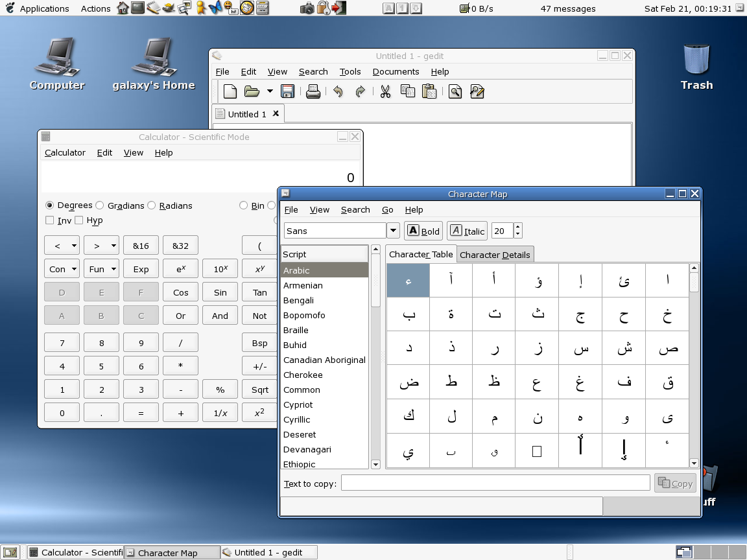
Task: Open the Fun functions dropdown
Action: [x=102, y=269]
